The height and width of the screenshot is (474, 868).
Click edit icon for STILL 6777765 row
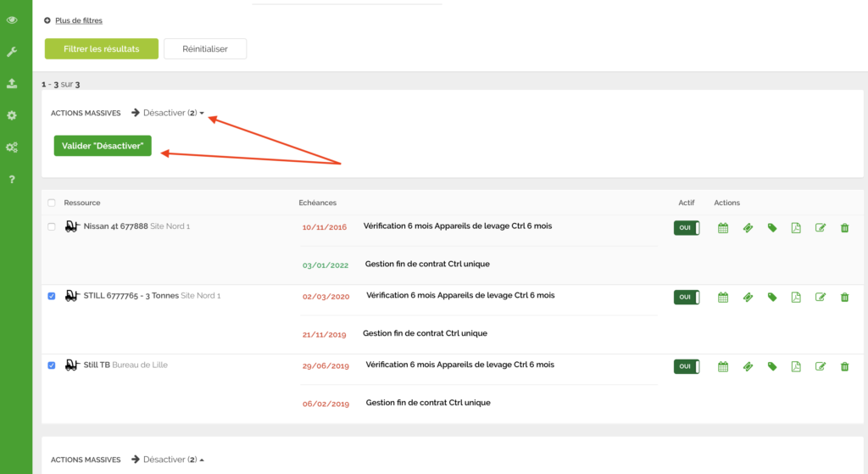coord(820,297)
